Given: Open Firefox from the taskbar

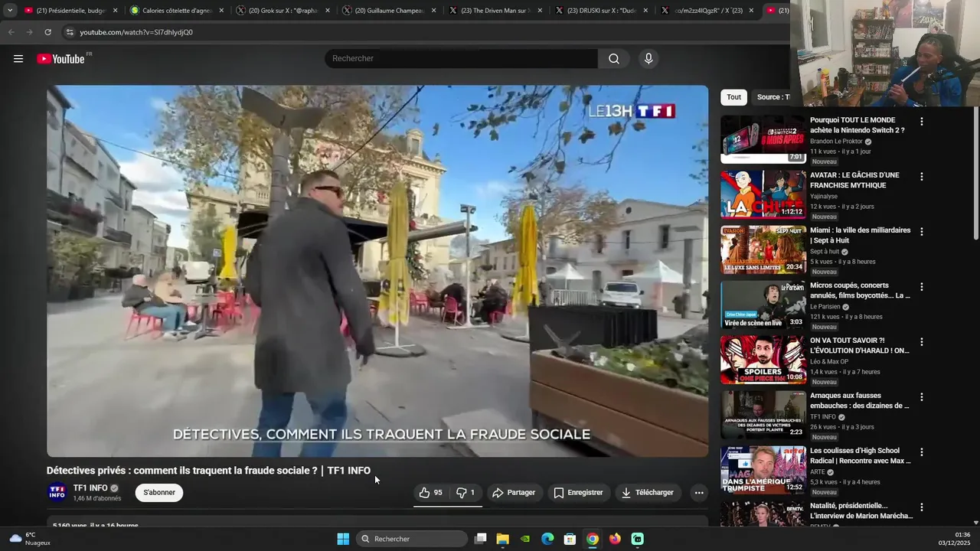Looking at the screenshot, I should (x=615, y=539).
